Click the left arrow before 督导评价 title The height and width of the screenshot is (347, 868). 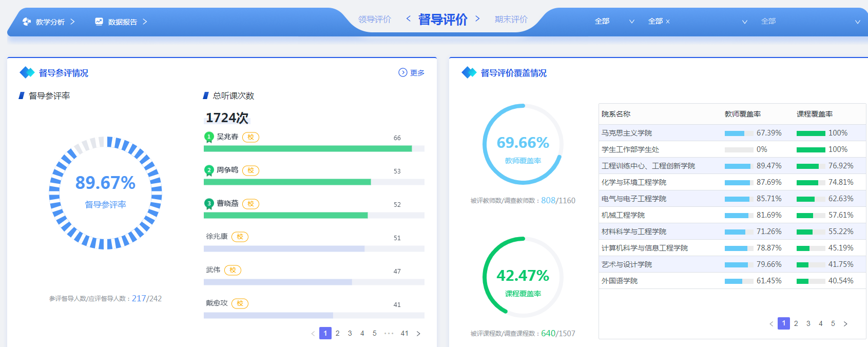pos(409,19)
